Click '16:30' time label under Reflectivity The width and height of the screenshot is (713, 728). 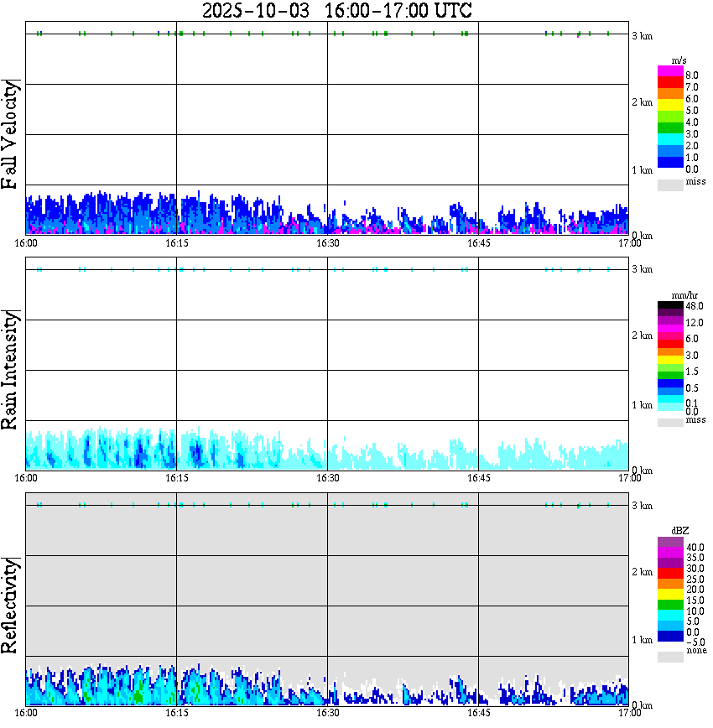click(x=328, y=713)
